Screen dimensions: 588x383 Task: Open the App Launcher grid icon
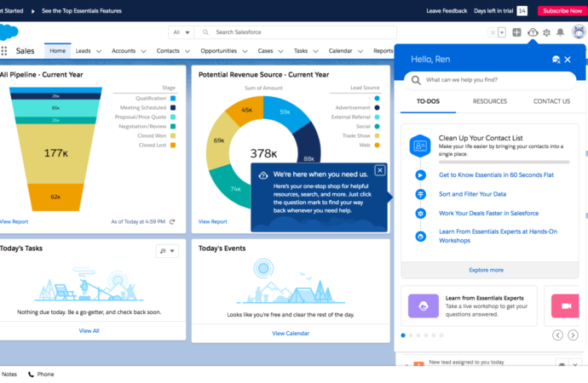[x=4, y=51]
